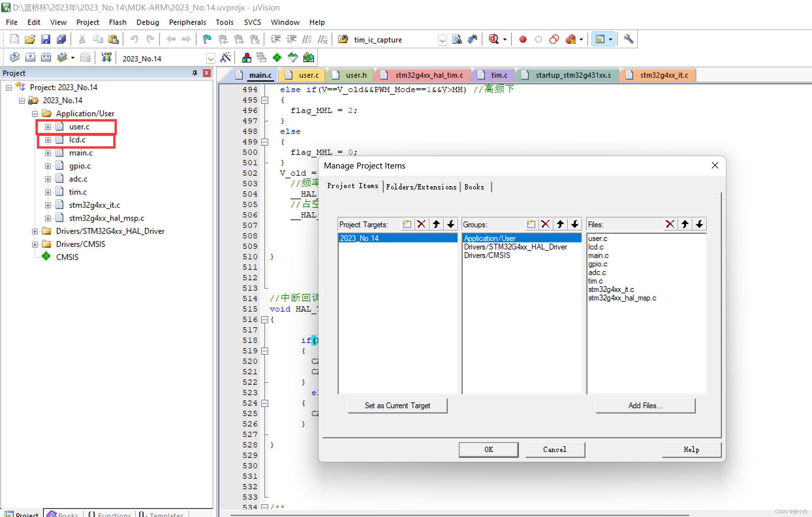This screenshot has height=517, width=812.
Task: Move selected group up arrow
Action: point(560,224)
